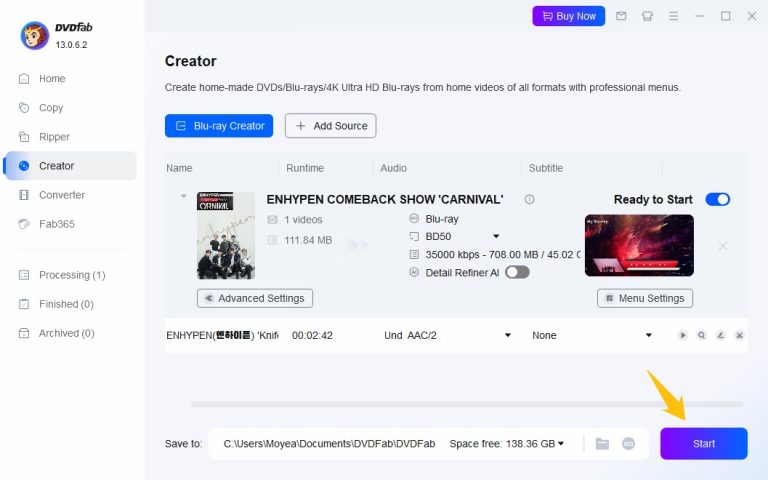The height and width of the screenshot is (480, 768).
Task: Click the Subtitle column header
Action: (x=546, y=168)
